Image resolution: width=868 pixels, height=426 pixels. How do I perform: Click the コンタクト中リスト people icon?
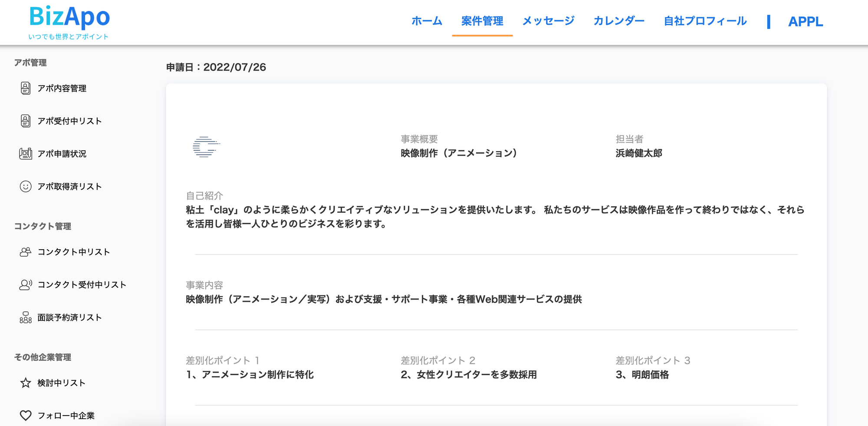(x=26, y=252)
